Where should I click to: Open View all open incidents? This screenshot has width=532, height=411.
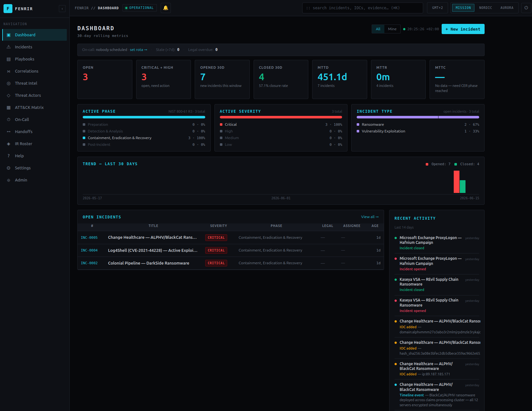tap(370, 217)
